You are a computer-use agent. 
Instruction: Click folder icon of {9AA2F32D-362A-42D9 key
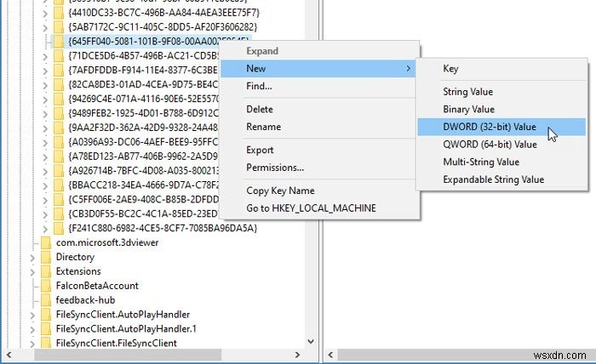coord(59,128)
